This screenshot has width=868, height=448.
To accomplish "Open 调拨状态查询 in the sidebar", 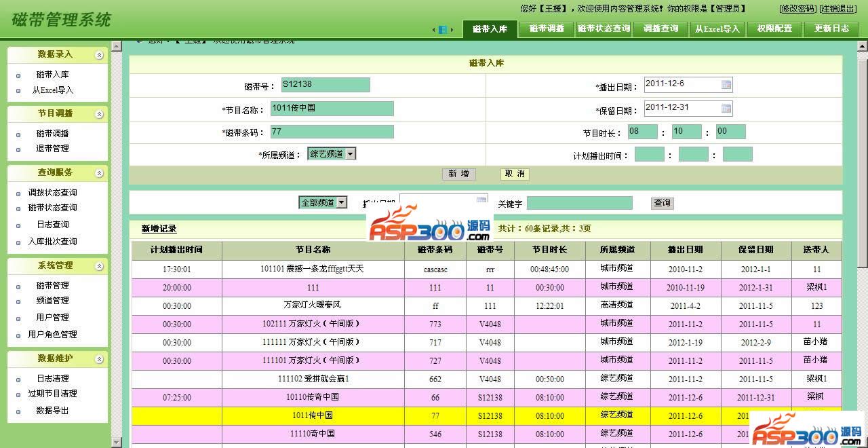I will tap(53, 193).
